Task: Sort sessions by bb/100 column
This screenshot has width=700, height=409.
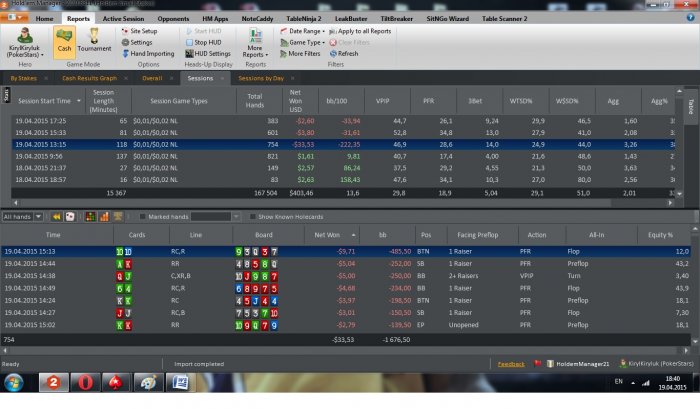Action: [x=337, y=101]
